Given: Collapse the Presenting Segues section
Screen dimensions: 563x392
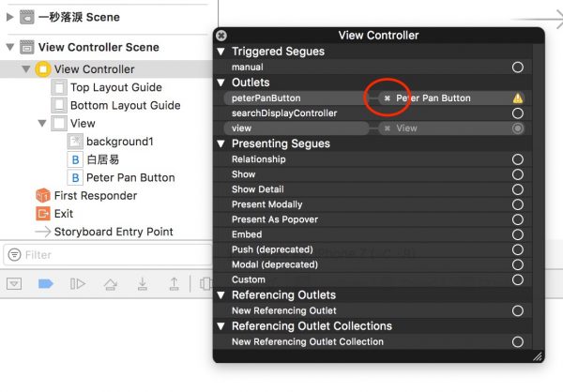Looking at the screenshot, I should (x=221, y=143).
